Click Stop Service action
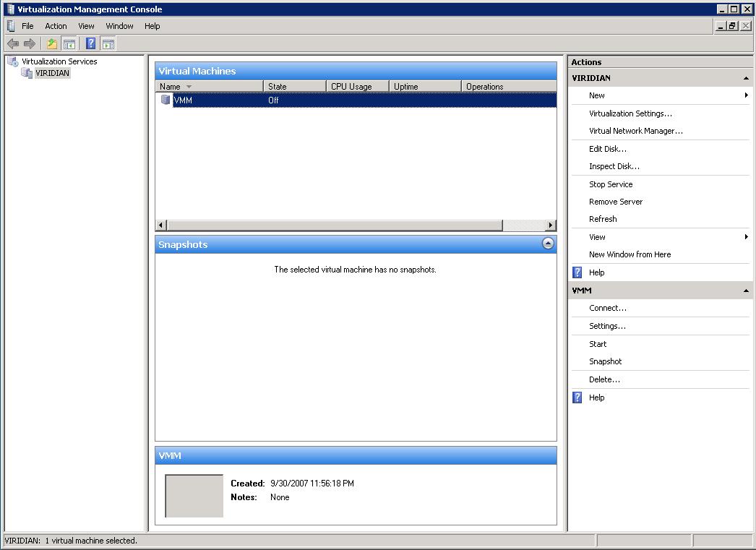Viewport: 756px width, 550px height. tap(611, 184)
